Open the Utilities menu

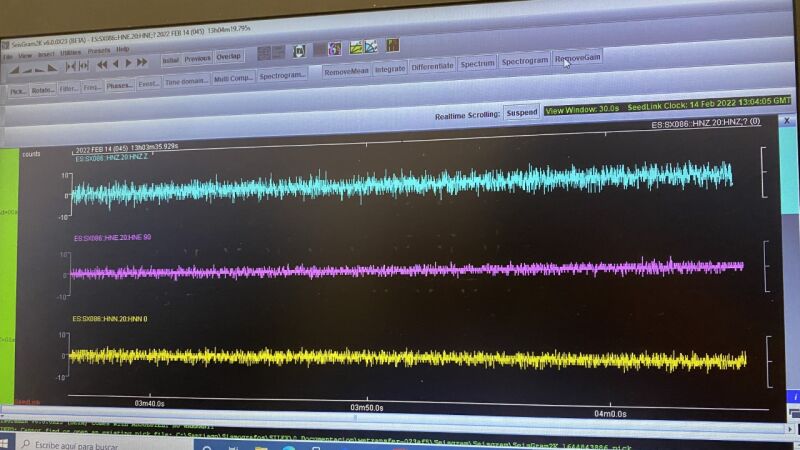(70, 52)
